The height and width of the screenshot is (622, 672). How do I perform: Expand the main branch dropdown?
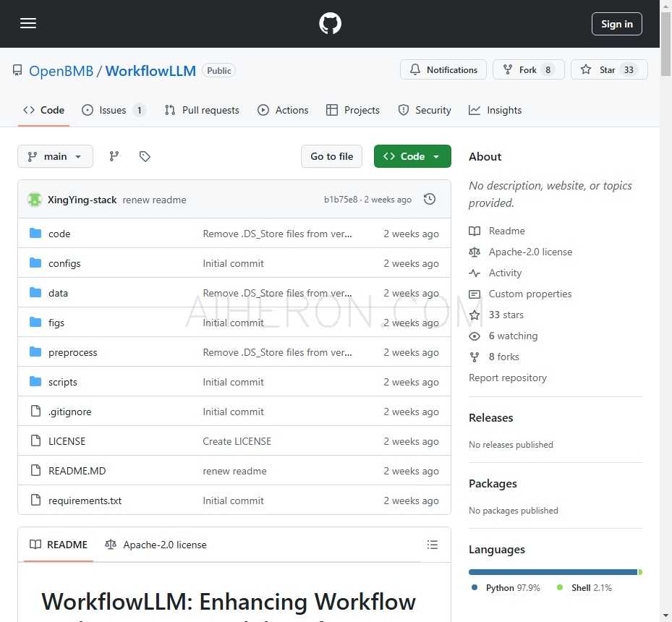(55, 156)
